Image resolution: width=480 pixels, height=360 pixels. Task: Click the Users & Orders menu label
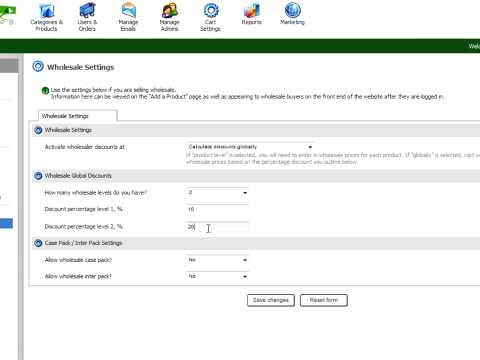pos(87,25)
